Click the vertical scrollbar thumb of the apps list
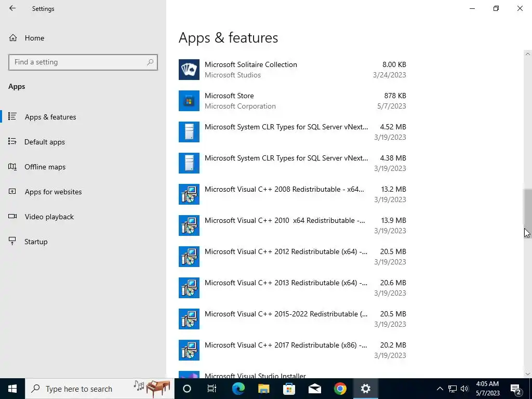This screenshot has height=399, width=532. point(528,214)
